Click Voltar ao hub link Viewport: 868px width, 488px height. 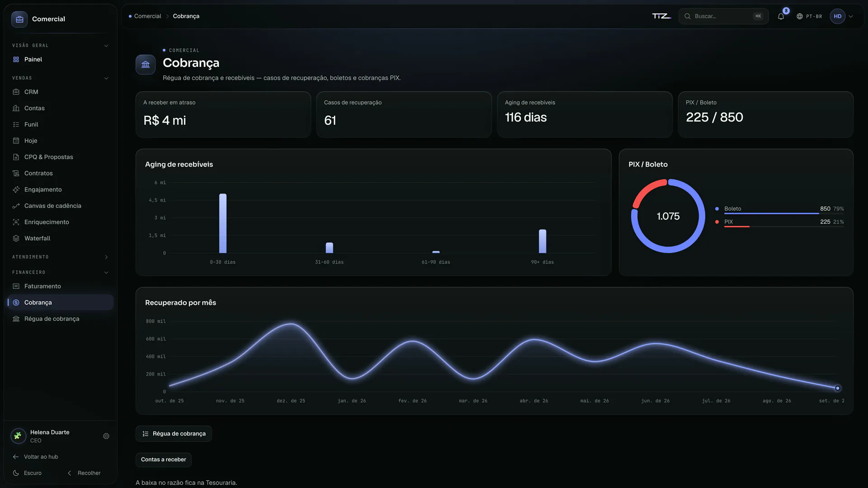36,457
